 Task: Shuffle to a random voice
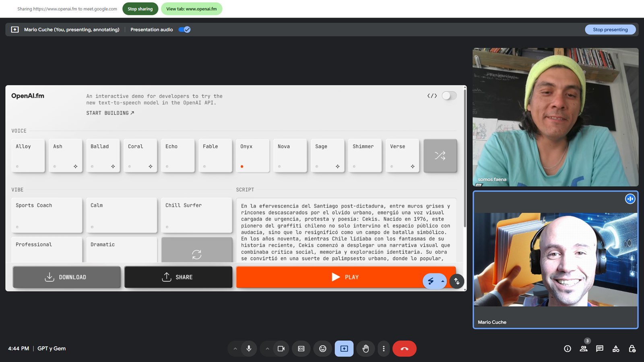(440, 156)
